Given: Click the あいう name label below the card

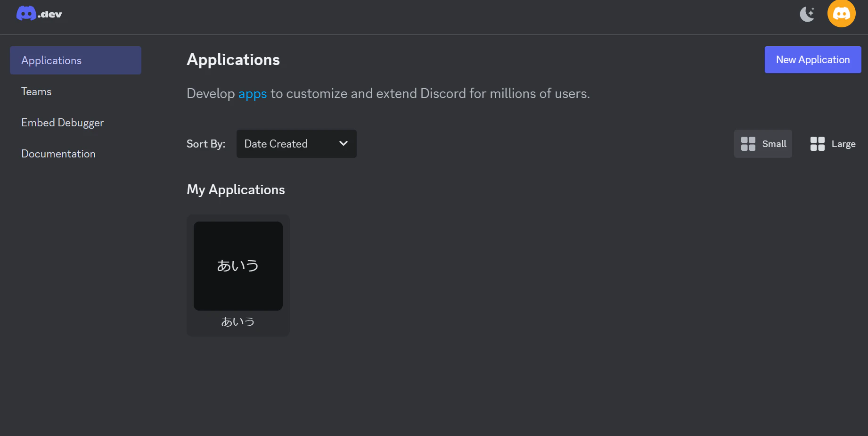Looking at the screenshot, I should point(238,322).
